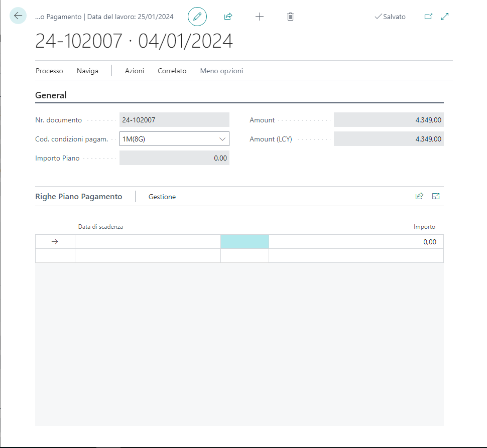This screenshot has width=487, height=448.
Task: Click the Data di scadenza cell
Action: pos(148,242)
